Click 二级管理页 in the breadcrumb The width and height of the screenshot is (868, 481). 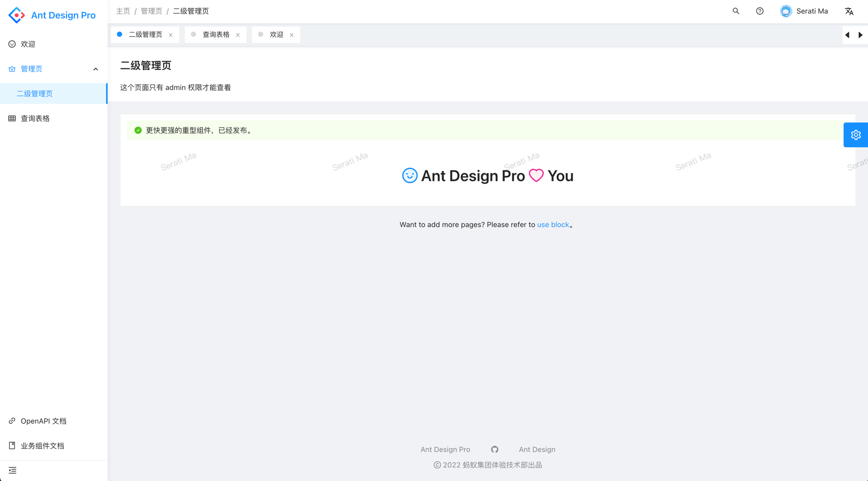[x=191, y=11]
